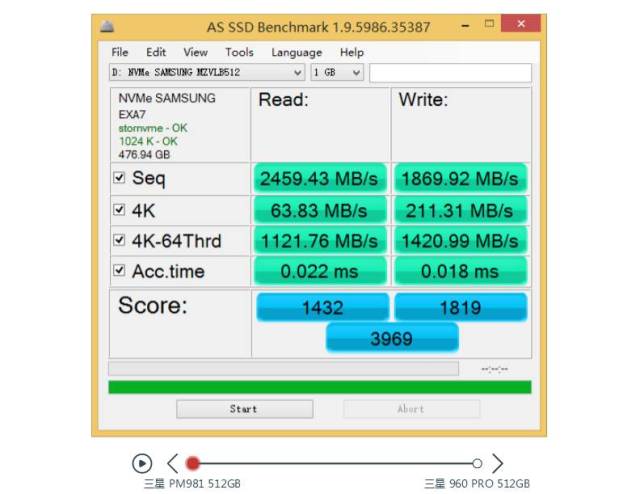
Task: Expand the drive selection dropdown NVMe SAMSUNG MZVLB512
Action: click(207, 73)
